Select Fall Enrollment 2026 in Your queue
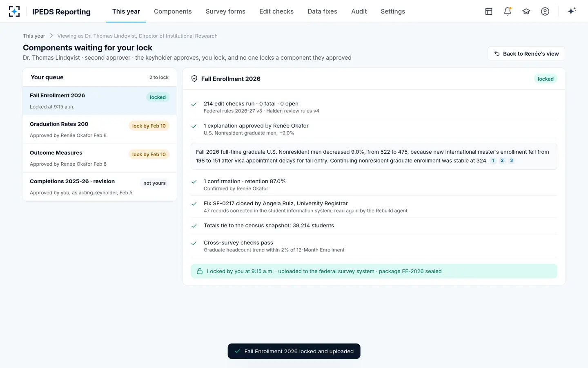 pyautogui.click(x=100, y=101)
